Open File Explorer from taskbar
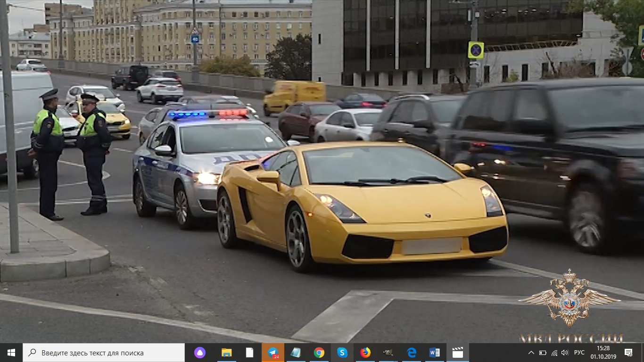The width and height of the screenshot is (644, 362). coord(227,353)
